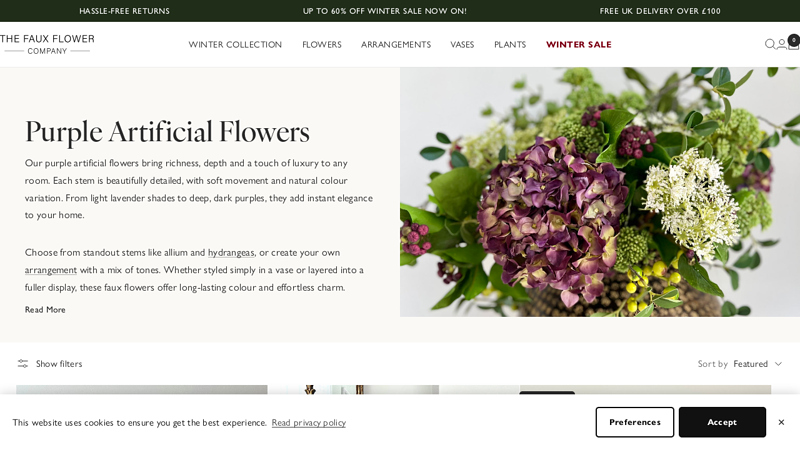Image resolution: width=800 pixels, height=450 pixels.
Task: Expand description with Read More
Action: pyautogui.click(x=45, y=310)
